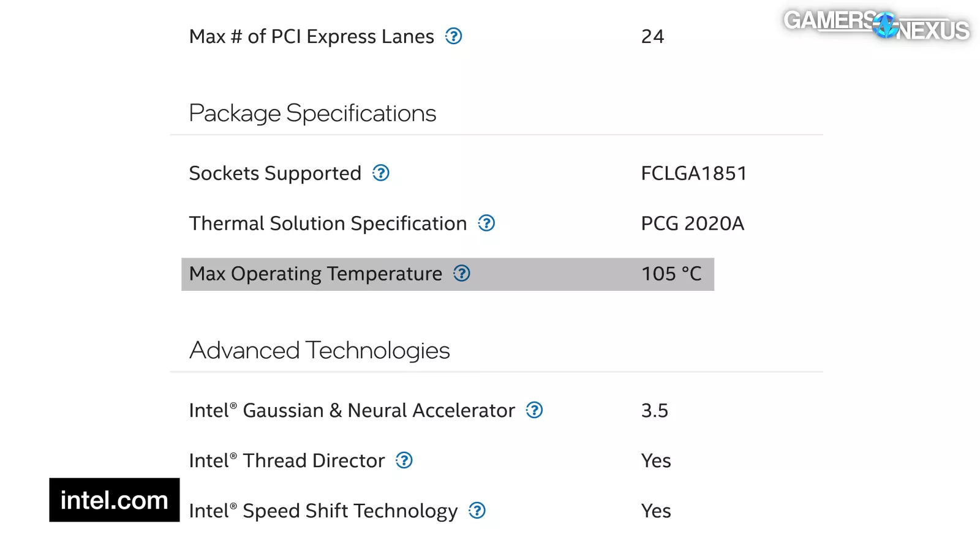Viewport: 980px width, 551px height.
Task: Click the intel.com source label
Action: (114, 500)
